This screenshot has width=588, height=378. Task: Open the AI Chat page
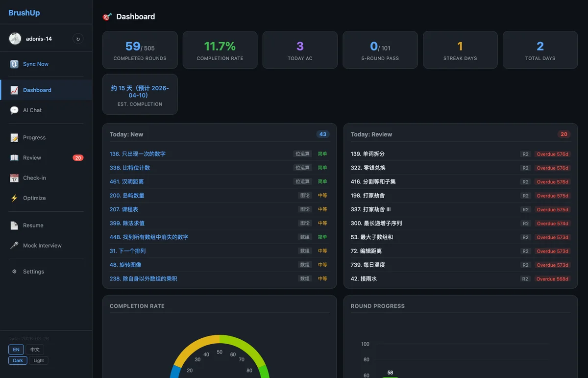coord(46,110)
